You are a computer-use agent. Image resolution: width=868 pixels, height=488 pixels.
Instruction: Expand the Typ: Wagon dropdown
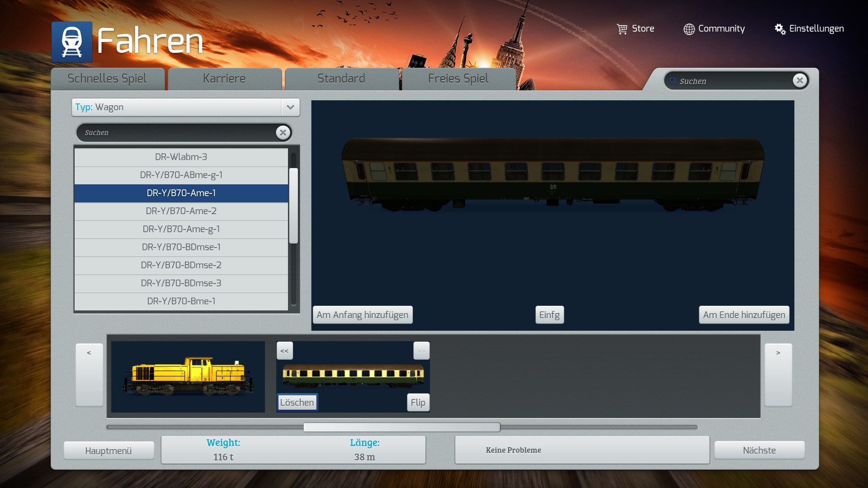coord(290,107)
